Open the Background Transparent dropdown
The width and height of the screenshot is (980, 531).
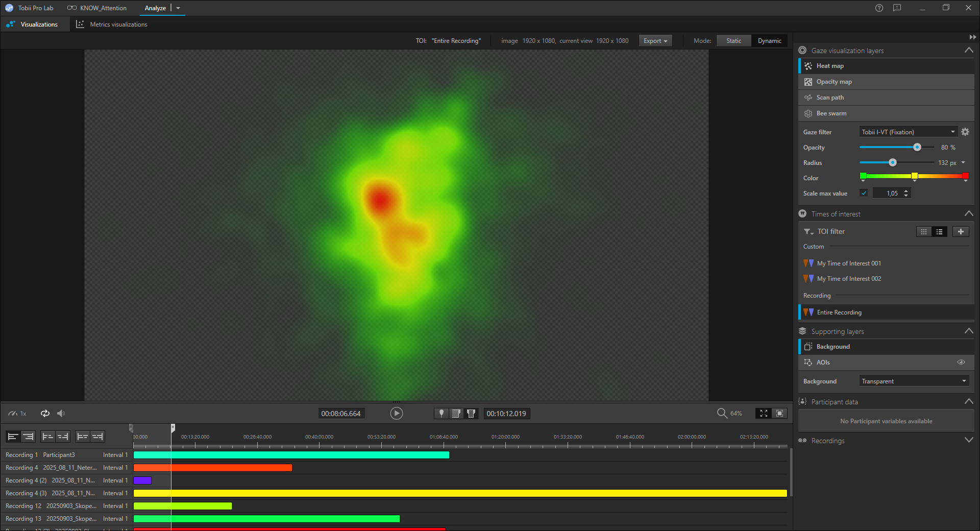pos(914,381)
